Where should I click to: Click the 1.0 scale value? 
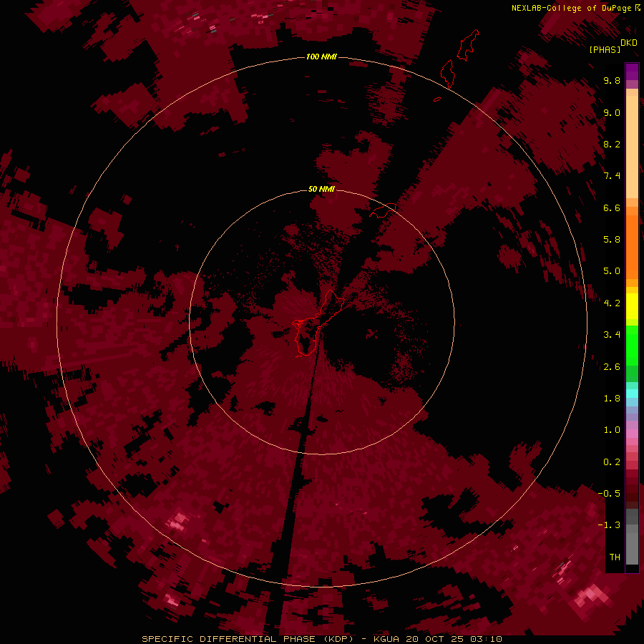coord(612,430)
